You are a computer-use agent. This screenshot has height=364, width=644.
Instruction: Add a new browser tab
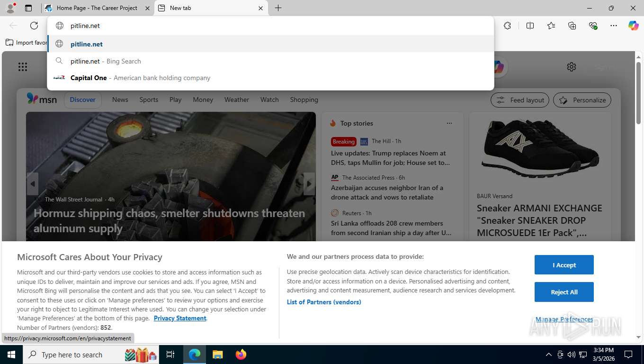(x=278, y=8)
